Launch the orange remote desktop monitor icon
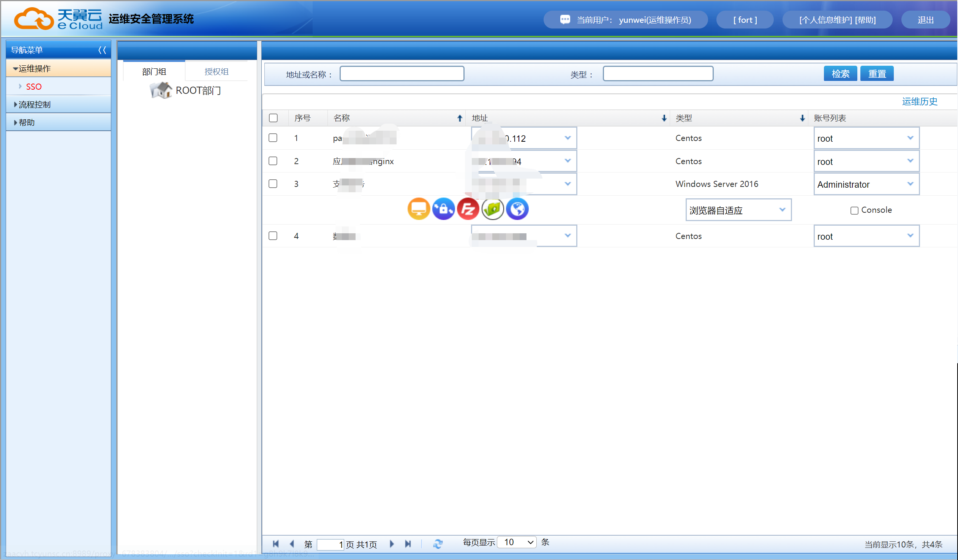958x560 pixels. pyautogui.click(x=419, y=209)
